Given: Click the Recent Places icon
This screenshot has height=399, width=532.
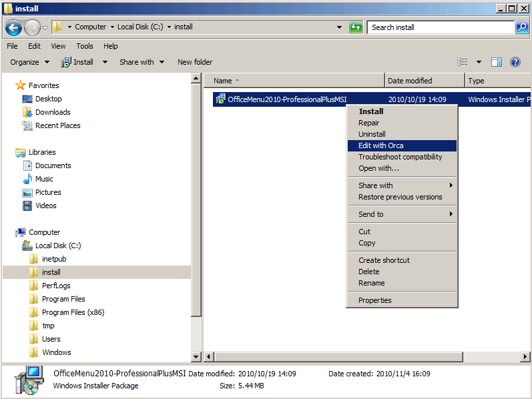Looking at the screenshot, I should click(27, 125).
